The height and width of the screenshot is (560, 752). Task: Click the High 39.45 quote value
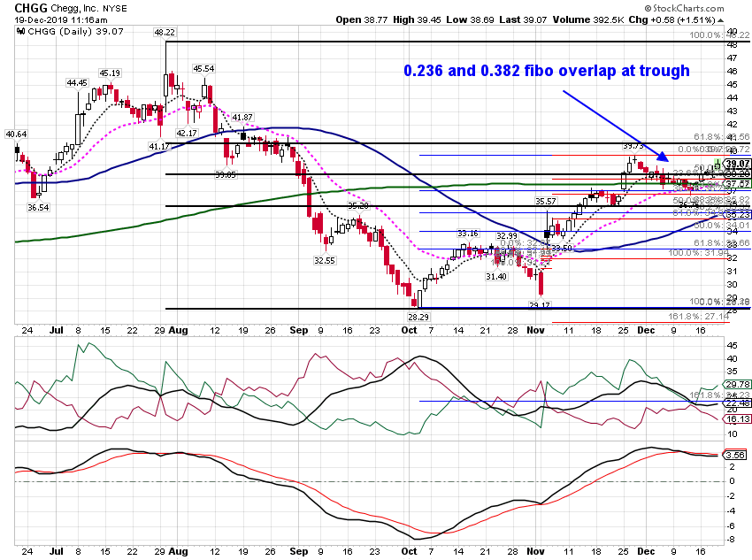click(417, 19)
